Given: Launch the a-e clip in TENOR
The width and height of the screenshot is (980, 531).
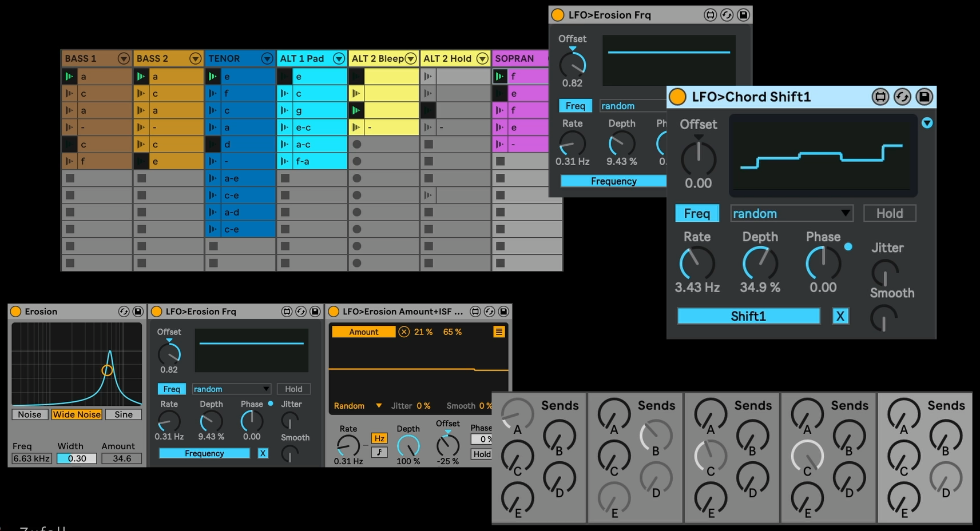Looking at the screenshot, I should (x=212, y=178).
